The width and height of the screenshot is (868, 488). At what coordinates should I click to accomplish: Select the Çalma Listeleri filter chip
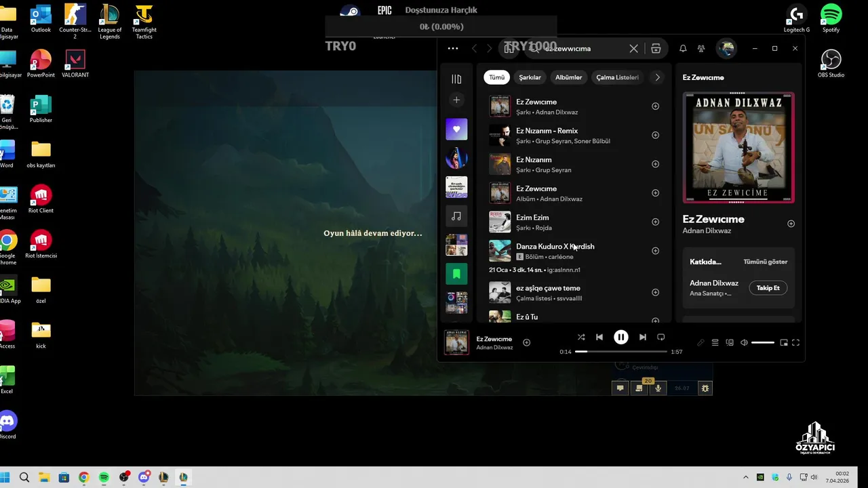click(x=617, y=77)
